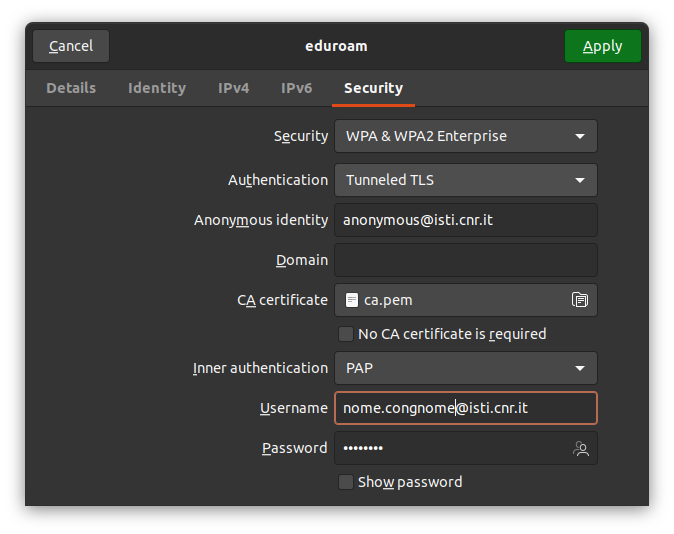Click the Password entry field
674x534 pixels.
[450, 448]
